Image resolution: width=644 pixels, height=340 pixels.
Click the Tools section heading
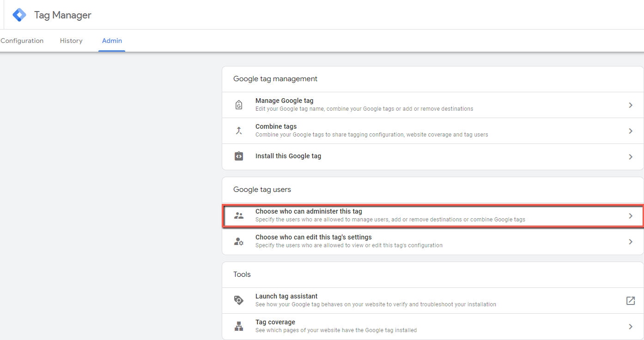click(242, 274)
